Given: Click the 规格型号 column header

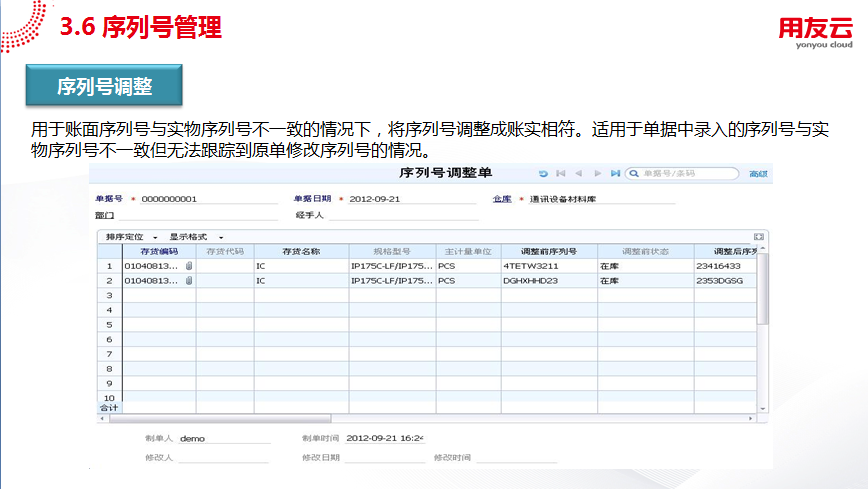Looking at the screenshot, I should pos(392,251).
